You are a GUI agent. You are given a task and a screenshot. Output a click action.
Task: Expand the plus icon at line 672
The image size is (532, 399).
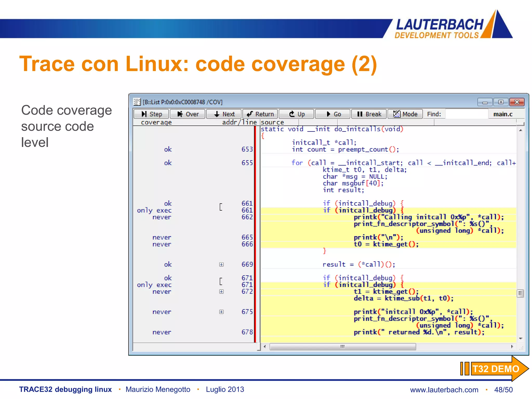(x=221, y=291)
